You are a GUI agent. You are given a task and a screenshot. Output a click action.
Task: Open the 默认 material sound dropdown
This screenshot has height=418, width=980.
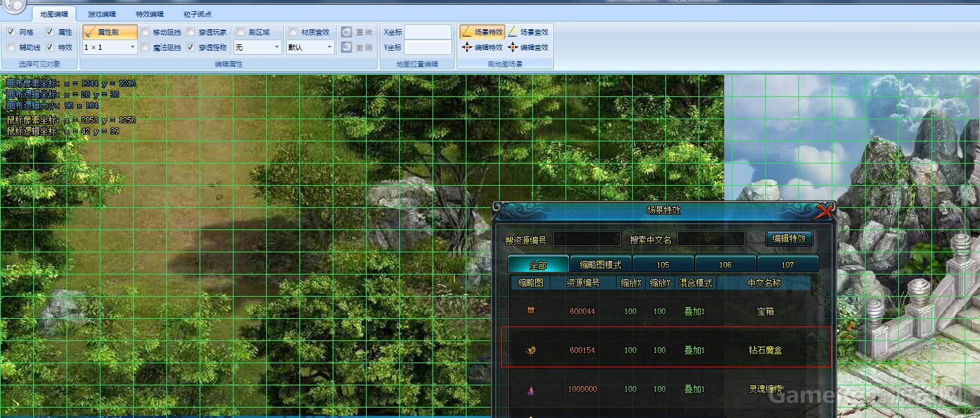point(310,47)
